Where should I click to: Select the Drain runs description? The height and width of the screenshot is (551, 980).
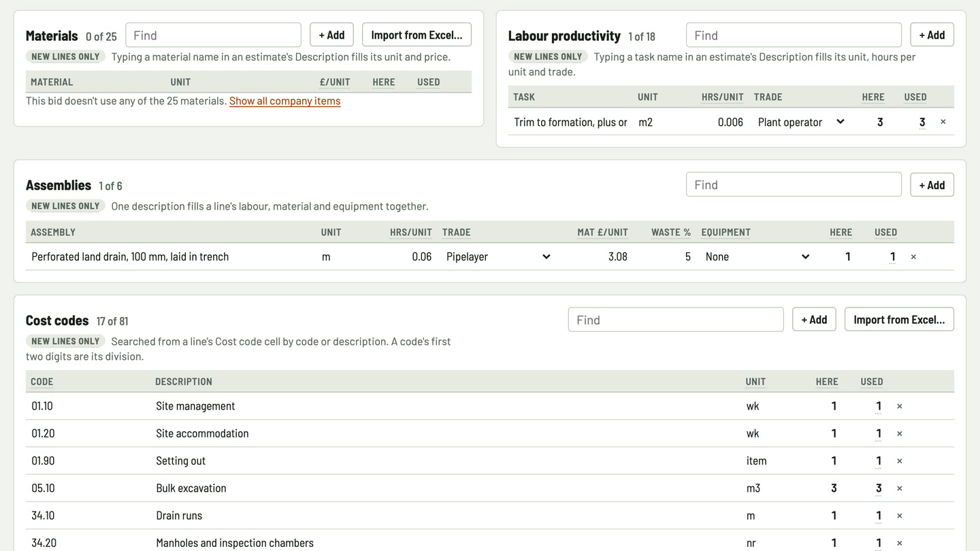pos(179,516)
